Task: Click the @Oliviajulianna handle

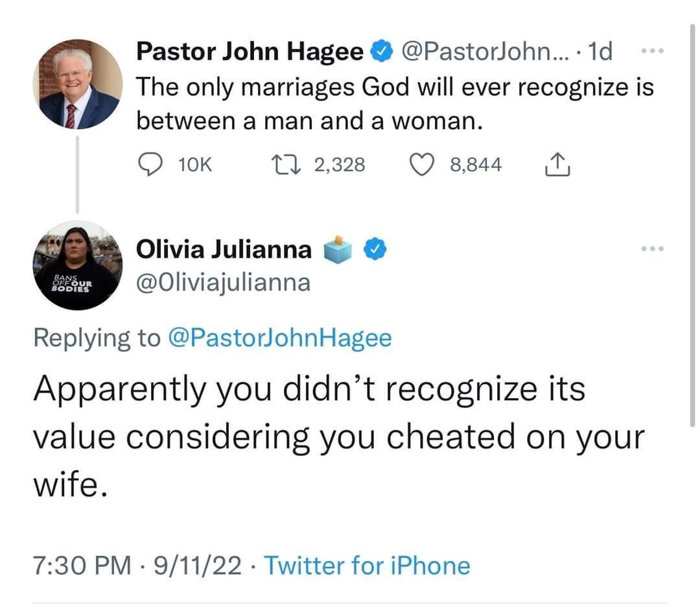Action: [x=223, y=282]
